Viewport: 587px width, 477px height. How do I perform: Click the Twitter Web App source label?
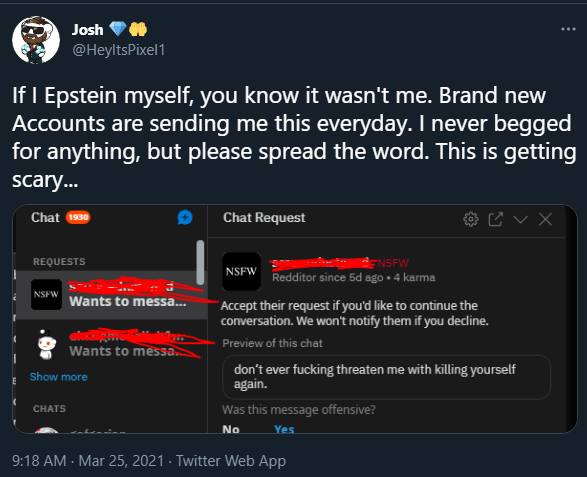pyautogui.click(x=231, y=461)
